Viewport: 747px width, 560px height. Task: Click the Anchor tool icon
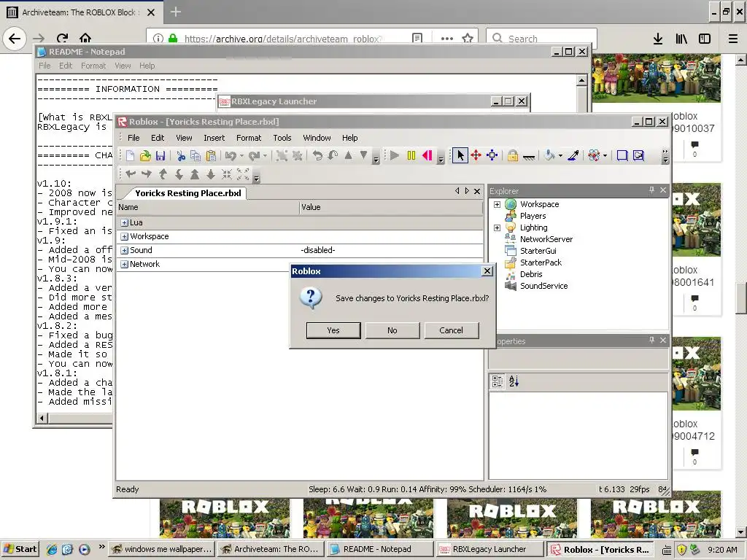(x=529, y=156)
